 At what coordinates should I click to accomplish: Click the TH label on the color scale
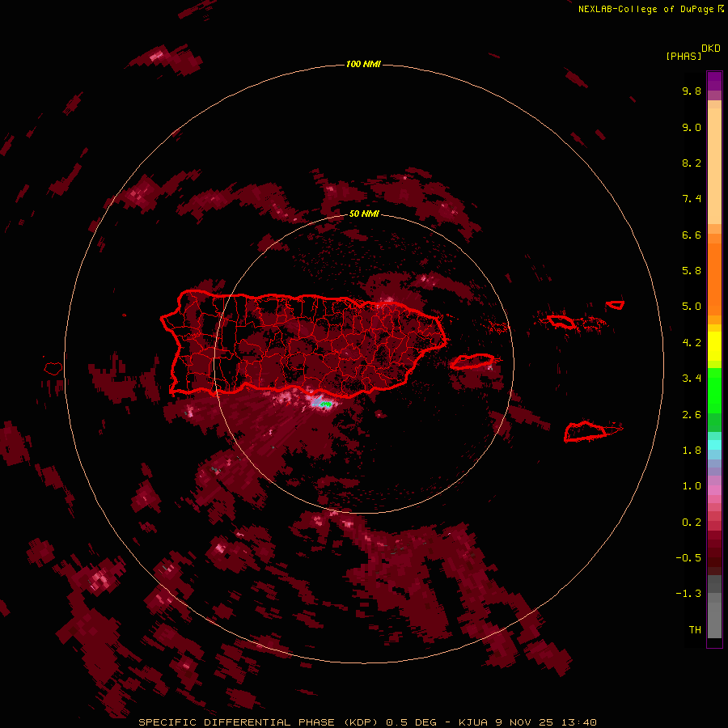pos(695,630)
